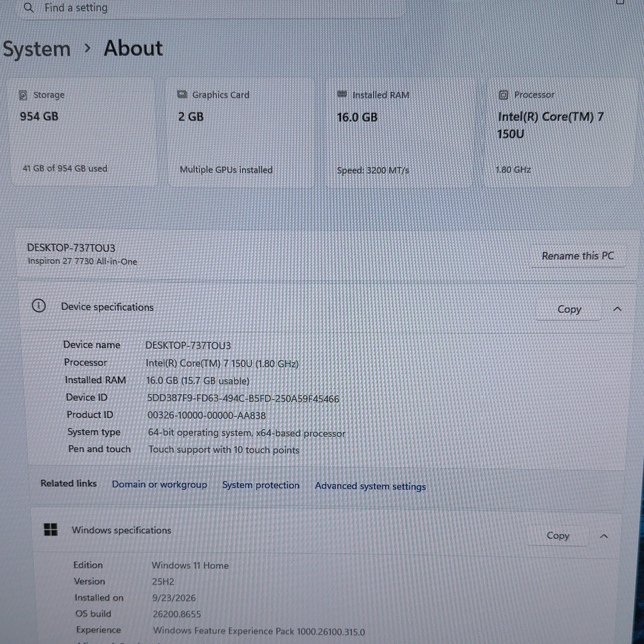Screen dimensions: 644x644
Task: Click the Installed RAM icon
Action: (x=342, y=94)
